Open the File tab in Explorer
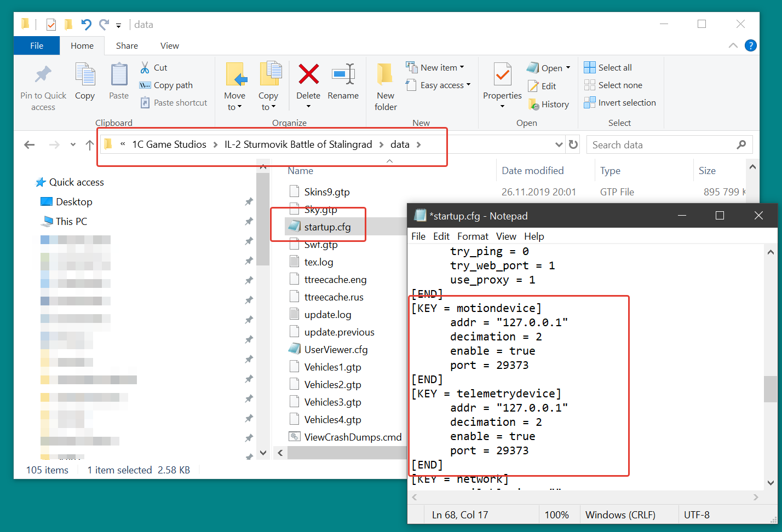Screen dimensions: 782x532 [37, 45]
